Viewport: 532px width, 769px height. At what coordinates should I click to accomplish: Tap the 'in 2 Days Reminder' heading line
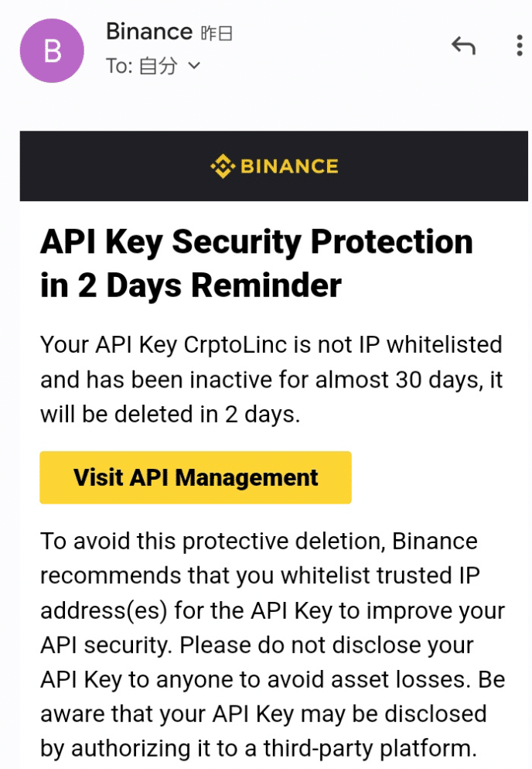[x=191, y=285]
